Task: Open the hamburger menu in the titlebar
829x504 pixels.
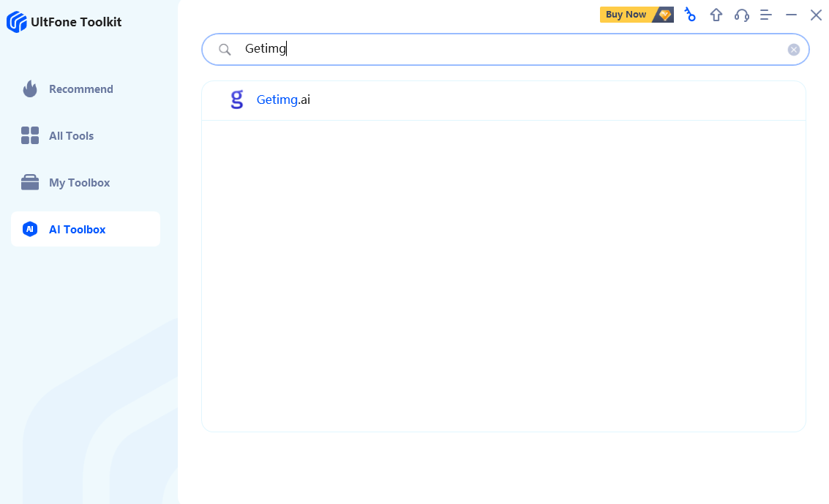Action: click(x=765, y=15)
